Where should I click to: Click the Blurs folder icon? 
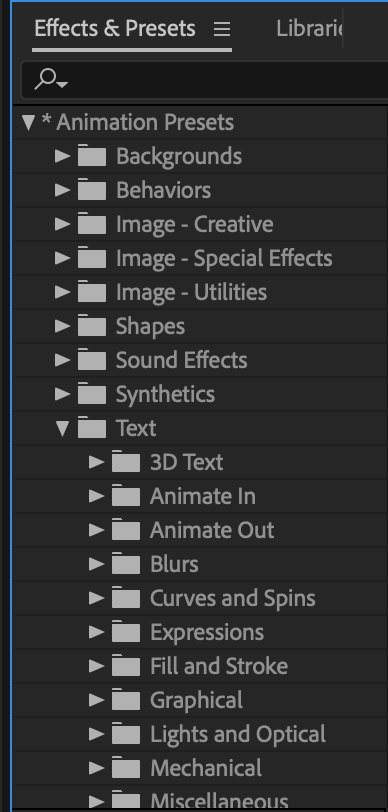[x=126, y=564]
